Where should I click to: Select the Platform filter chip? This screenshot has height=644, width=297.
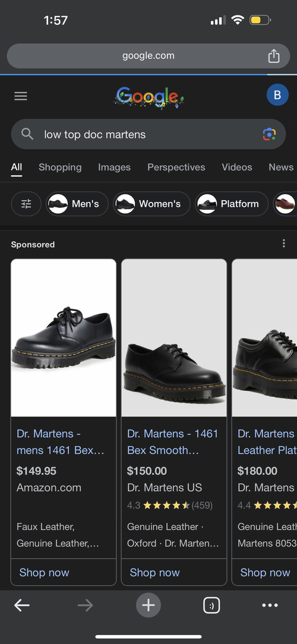point(232,204)
